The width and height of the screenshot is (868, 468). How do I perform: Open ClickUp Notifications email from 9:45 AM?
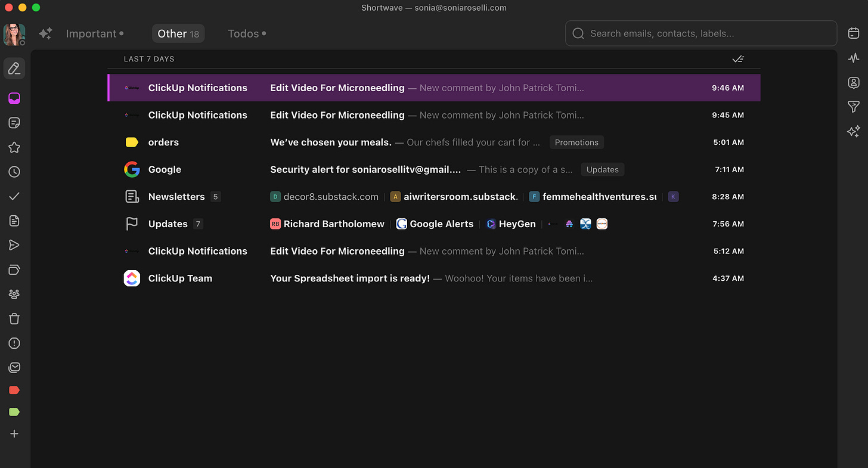coord(434,115)
